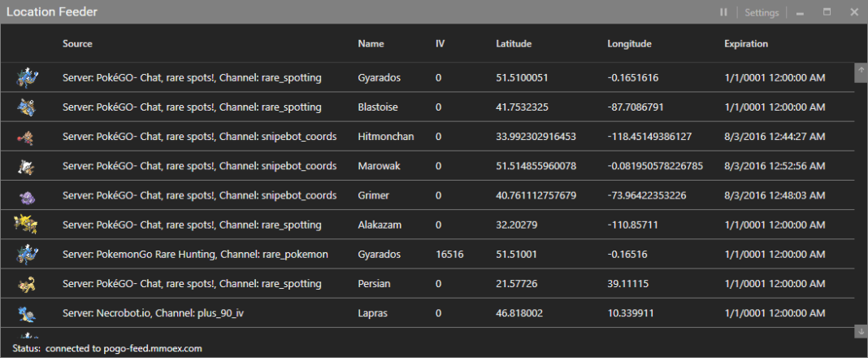Screen dimensions: 868x358
Task: Click the Alakazam sprite icon
Action: coord(26,225)
